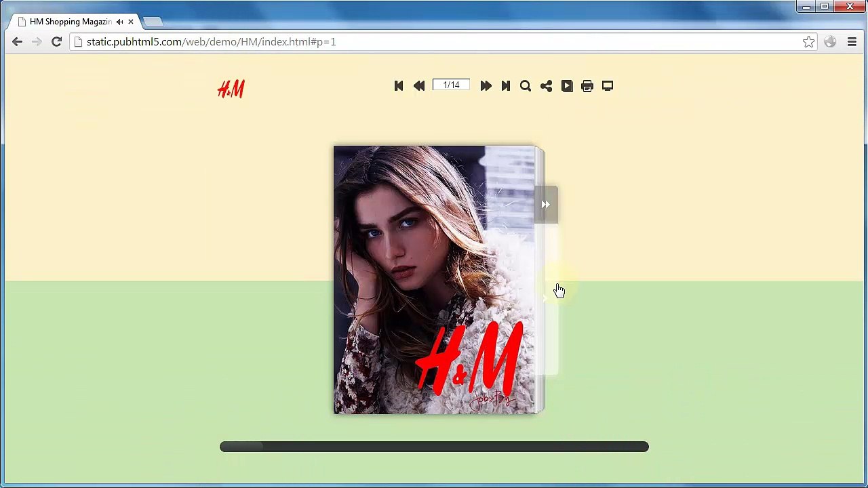Open the Chrome hamburger menu

click(x=852, y=42)
